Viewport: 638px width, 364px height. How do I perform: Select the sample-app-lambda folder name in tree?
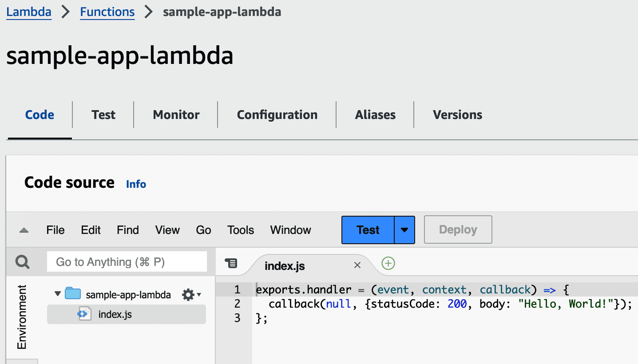(x=128, y=295)
